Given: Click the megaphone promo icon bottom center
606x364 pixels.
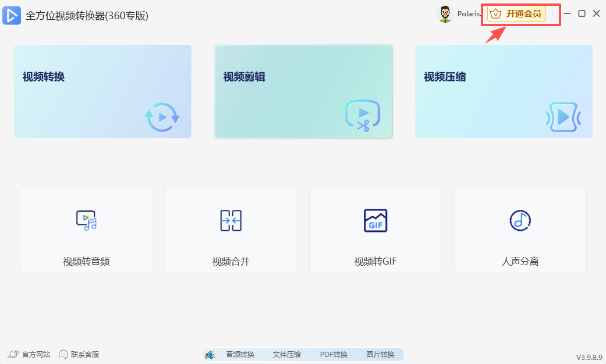Looking at the screenshot, I should tap(210, 354).
